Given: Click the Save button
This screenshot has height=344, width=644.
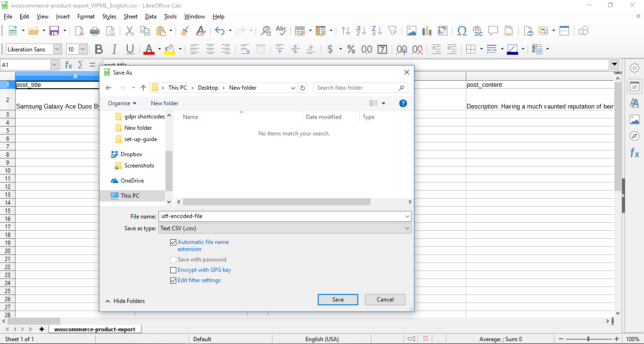Looking at the screenshot, I should pos(338,300).
